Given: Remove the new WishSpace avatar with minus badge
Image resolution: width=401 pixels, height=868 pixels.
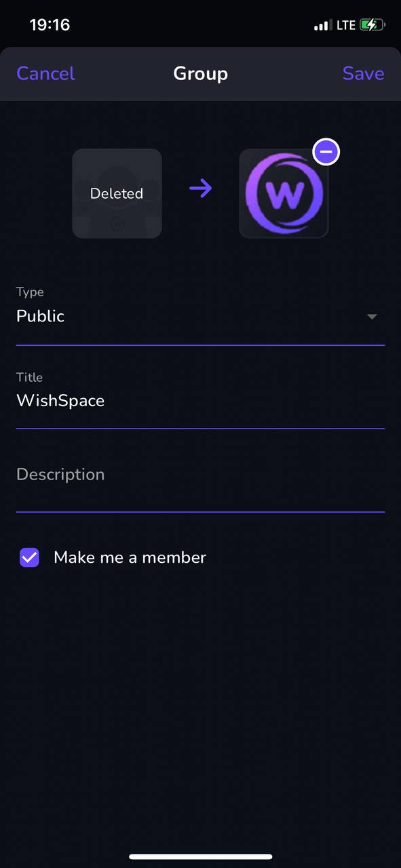Looking at the screenshot, I should click(x=326, y=153).
